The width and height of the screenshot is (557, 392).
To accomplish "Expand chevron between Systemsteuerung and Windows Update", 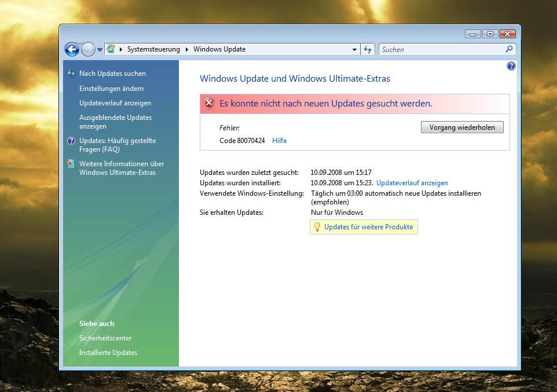I will point(187,49).
